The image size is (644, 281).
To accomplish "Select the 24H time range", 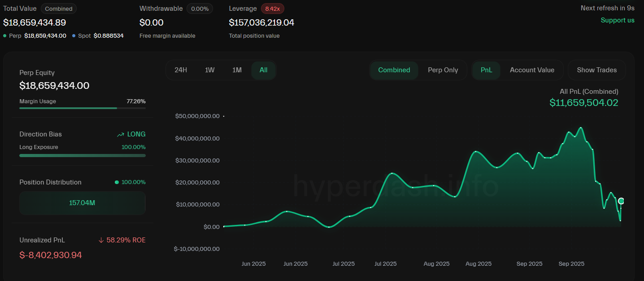I will tap(181, 70).
